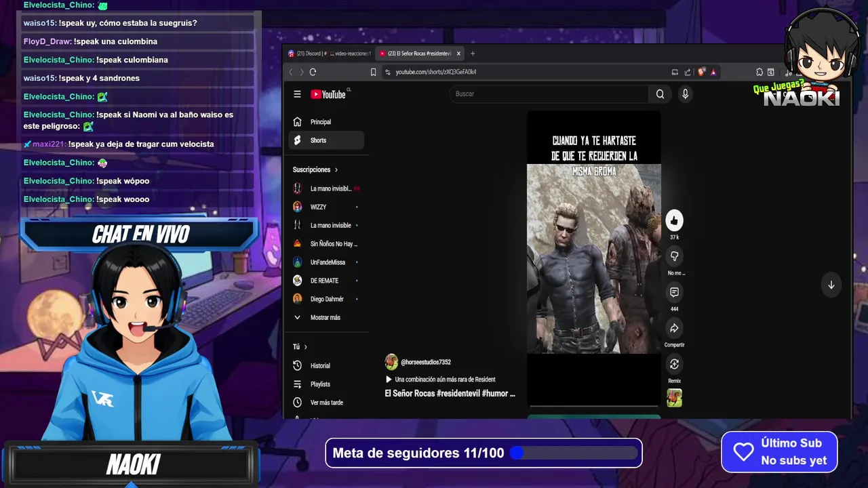
Task: Open the sound thumbnail below Remix
Action: 674,398
